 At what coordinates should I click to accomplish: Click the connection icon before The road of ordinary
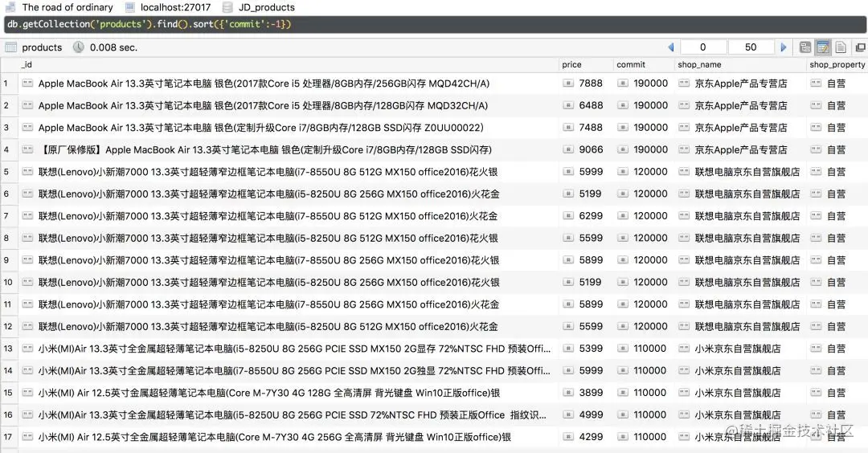[11, 7]
